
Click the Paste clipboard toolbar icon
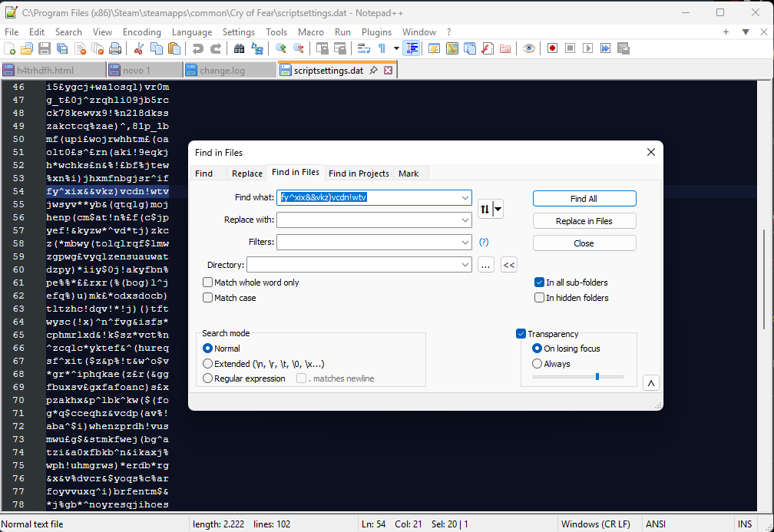[x=174, y=48]
